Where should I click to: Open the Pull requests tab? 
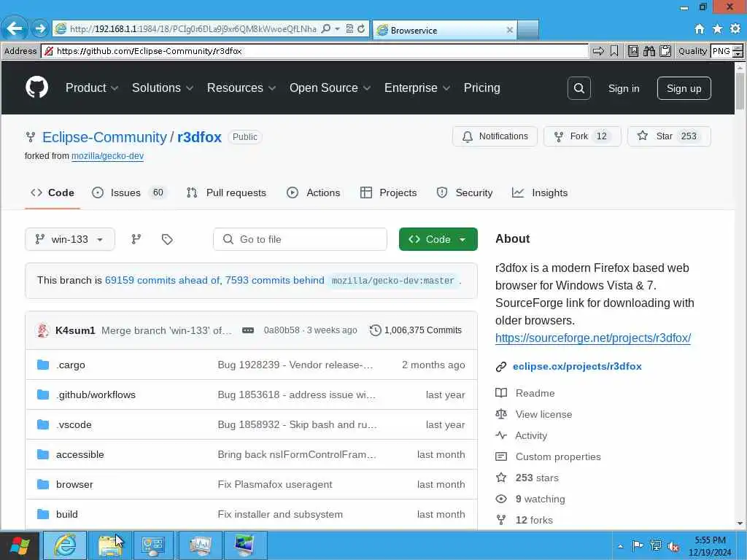pyautogui.click(x=226, y=192)
